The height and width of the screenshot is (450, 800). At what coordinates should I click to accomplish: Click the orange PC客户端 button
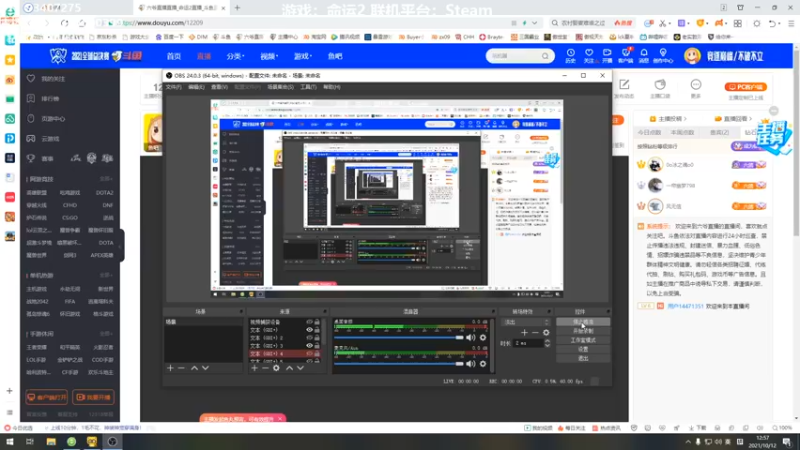[x=745, y=87]
